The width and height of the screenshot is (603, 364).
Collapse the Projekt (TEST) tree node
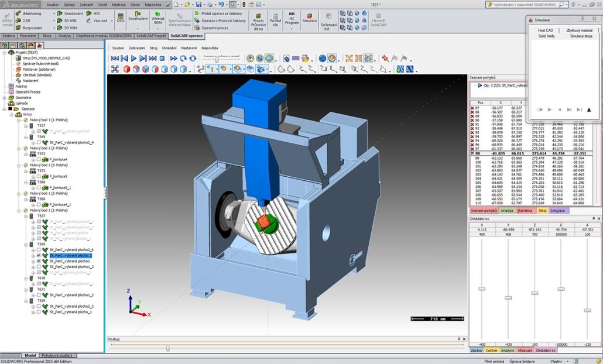pyautogui.click(x=5, y=52)
